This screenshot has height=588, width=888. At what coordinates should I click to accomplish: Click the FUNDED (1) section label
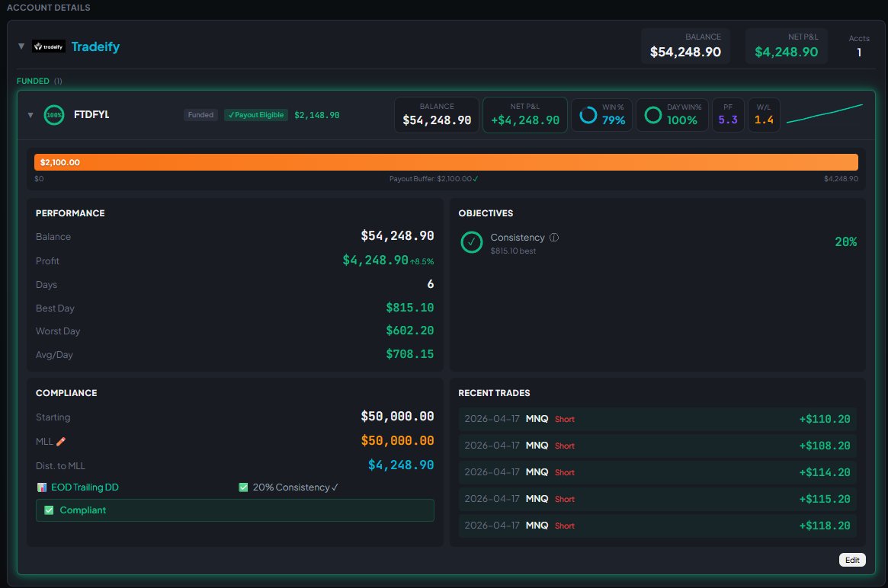pyautogui.click(x=40, y=81)
